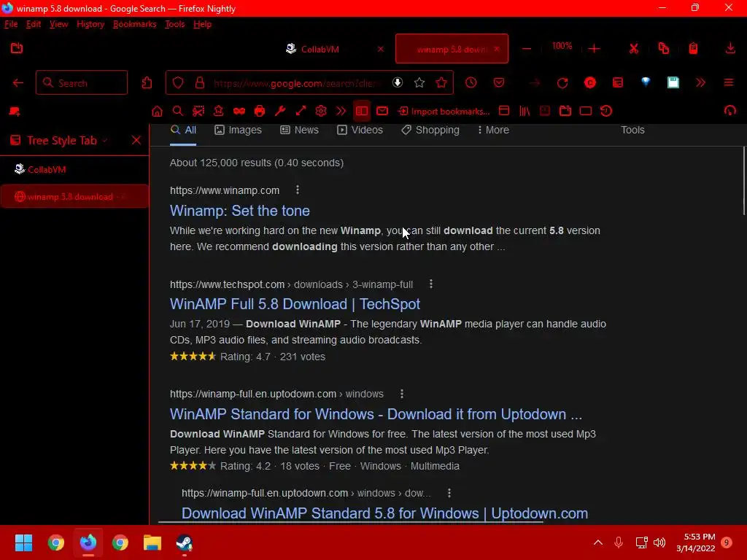This screenshot has height=560, width=747.
Task: Click the floppy disk save icon
Action: pos(673,83)
